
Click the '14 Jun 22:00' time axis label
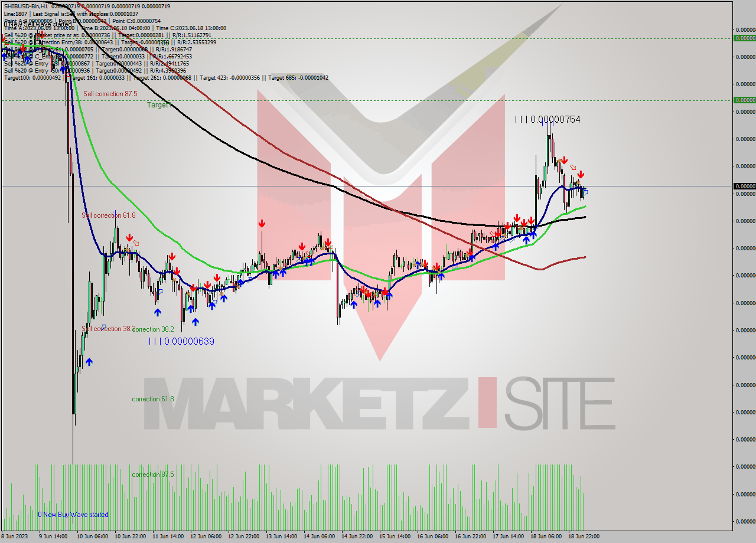tap(356, 536)
